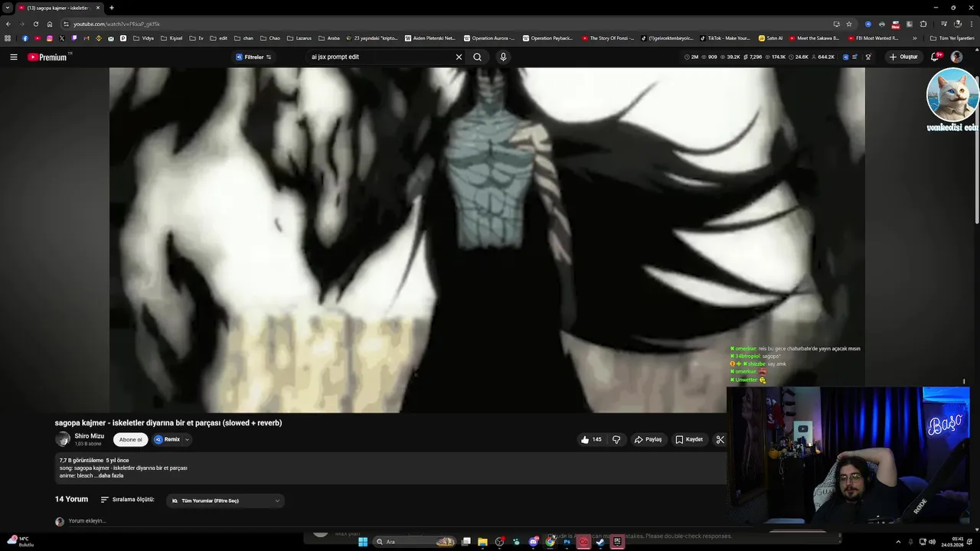Open the Shiro Mizu channel avatar
980x551 pixels.
click(63, 439)
